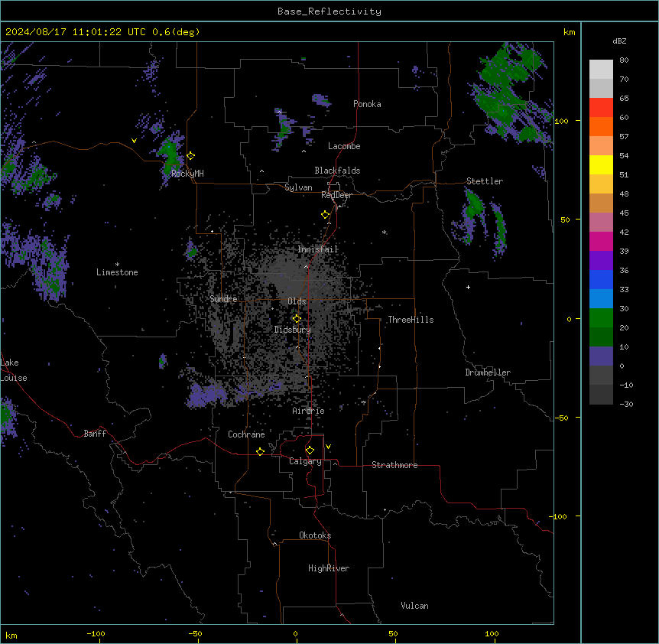Click the Base_Reflectivity title
The image size is (659, 644).
coord(329,11)
